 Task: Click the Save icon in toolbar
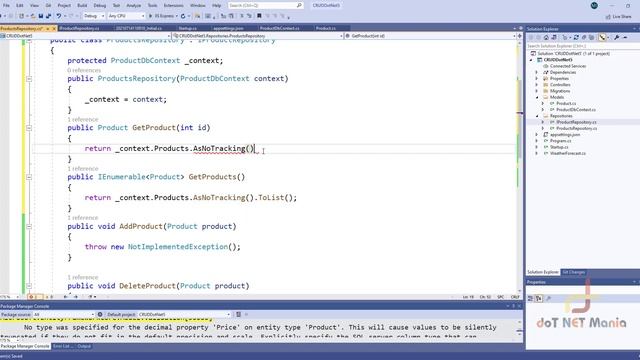click(x=41, y=16)
